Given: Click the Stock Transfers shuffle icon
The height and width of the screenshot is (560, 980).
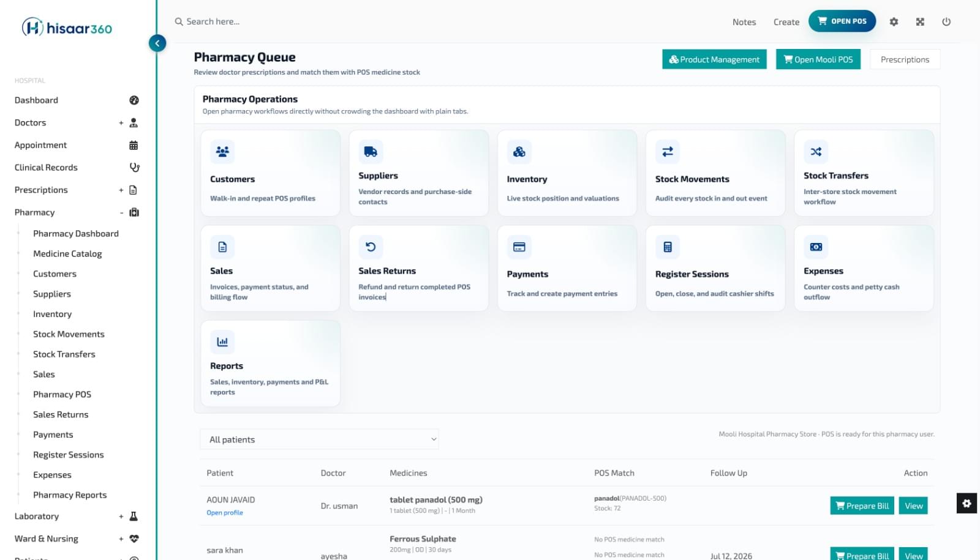Looking at the screenshot, I should 816,151.
